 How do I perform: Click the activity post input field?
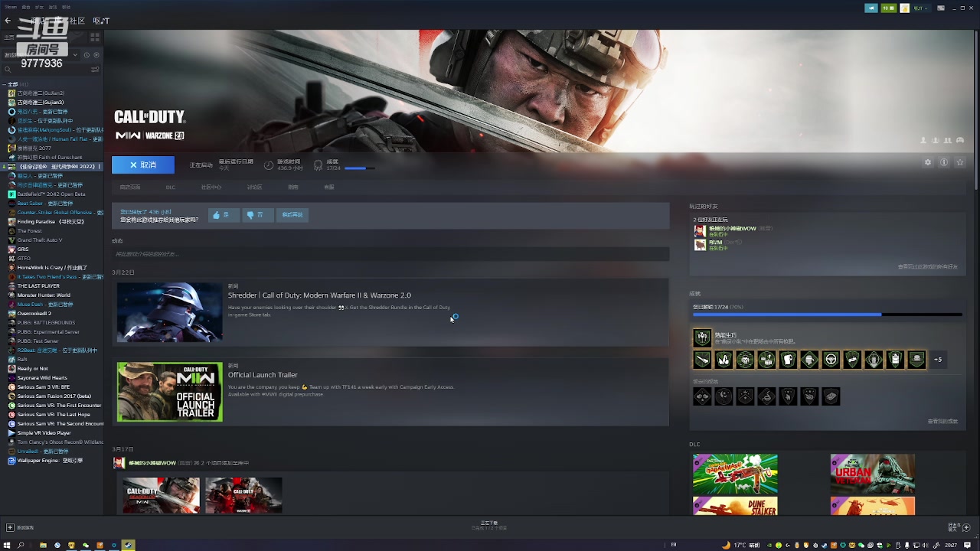(390, 253)
